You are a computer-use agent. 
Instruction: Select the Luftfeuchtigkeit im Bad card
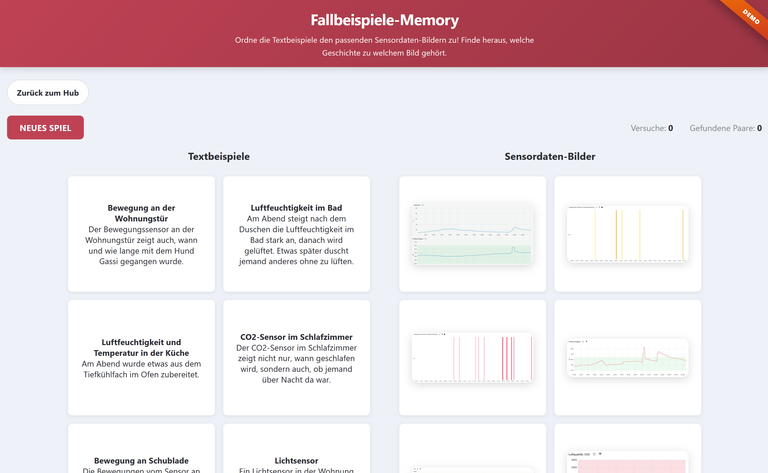pyautogui.click(x=296, y=234)
